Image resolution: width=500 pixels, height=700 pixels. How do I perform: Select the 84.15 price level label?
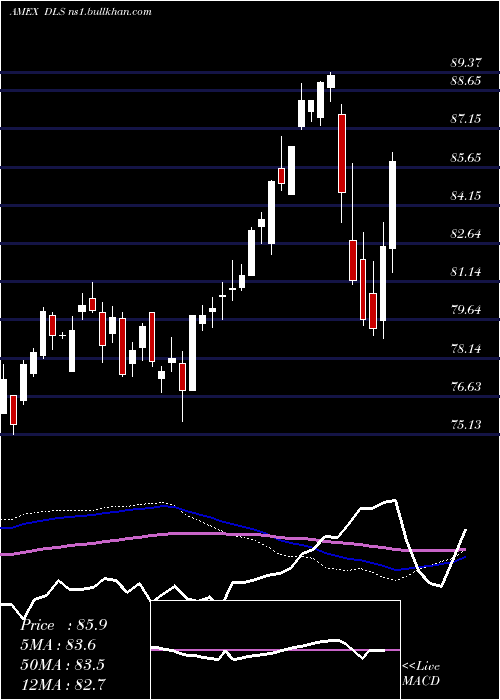pyautogui.click(x=466, y=195)
